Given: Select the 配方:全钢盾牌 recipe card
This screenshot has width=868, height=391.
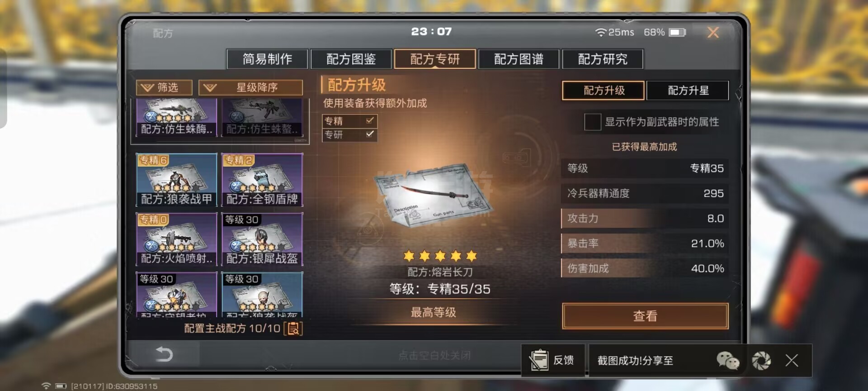Looking at the screenshot, I should [x=262, y=180].
